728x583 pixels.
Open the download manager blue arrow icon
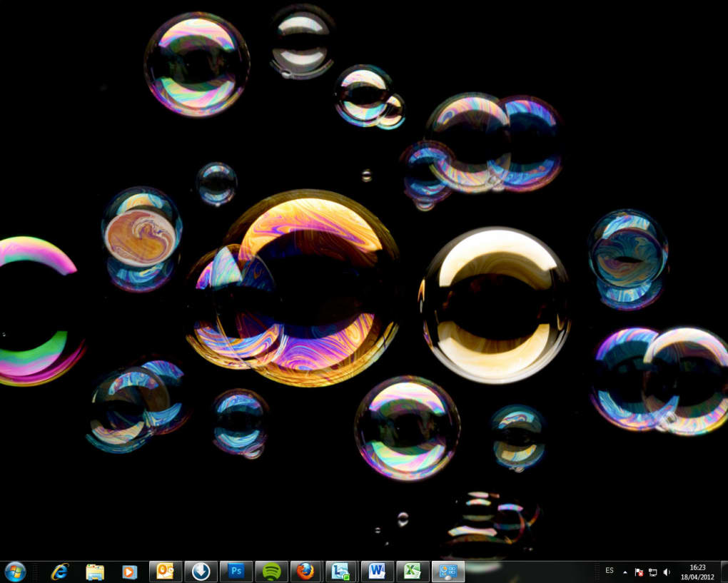coord(201,572)
